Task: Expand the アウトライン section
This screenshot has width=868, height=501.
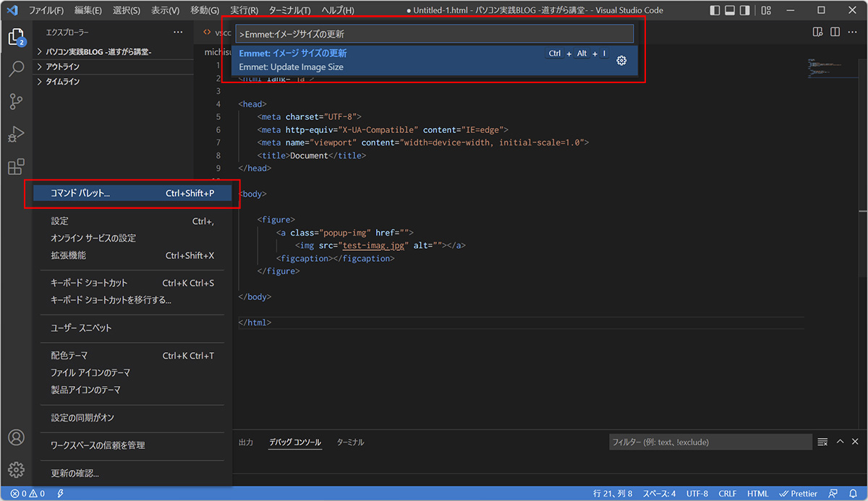Action: (114, 67)
